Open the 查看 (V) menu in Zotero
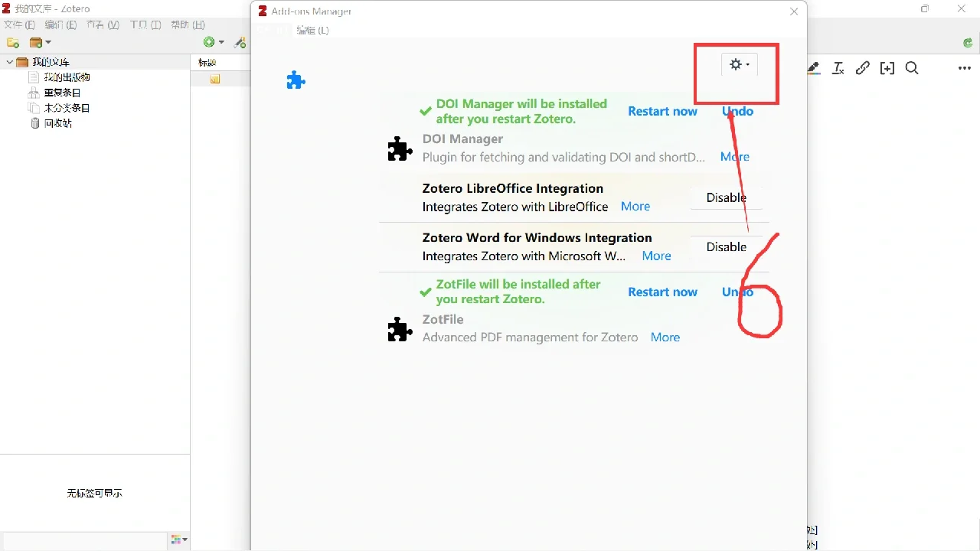 (x=103, y=24)
